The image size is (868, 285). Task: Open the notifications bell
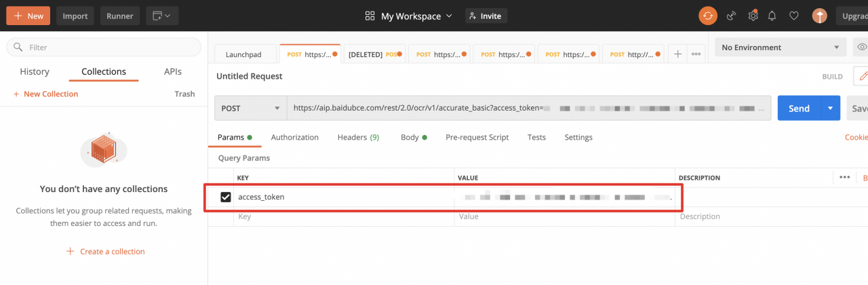772,16
